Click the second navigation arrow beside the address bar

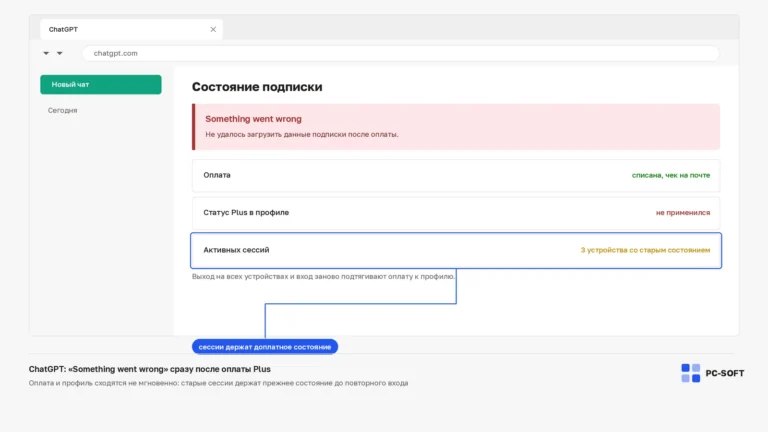[x=59, y=53]
